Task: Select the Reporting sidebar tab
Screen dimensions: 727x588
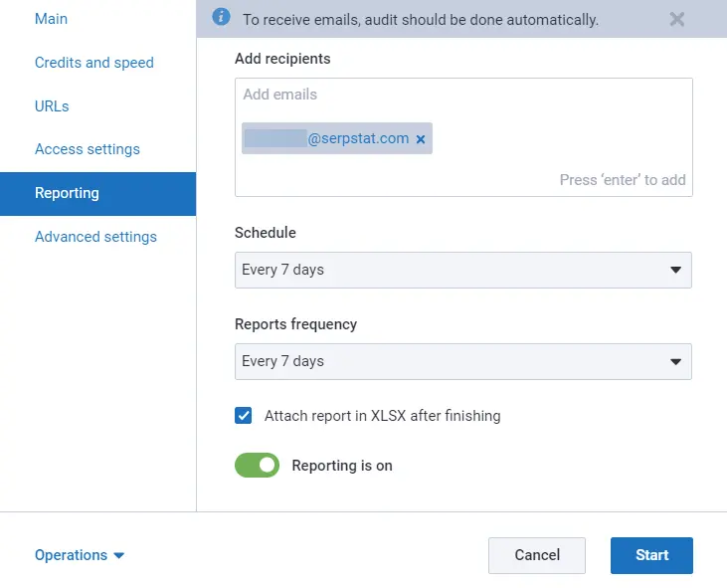Action: click(67, 193)
